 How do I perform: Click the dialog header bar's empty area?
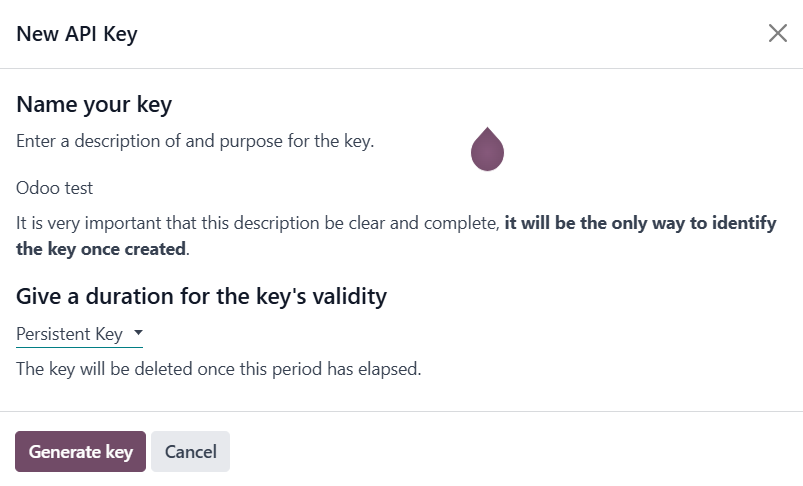point(450,34)
